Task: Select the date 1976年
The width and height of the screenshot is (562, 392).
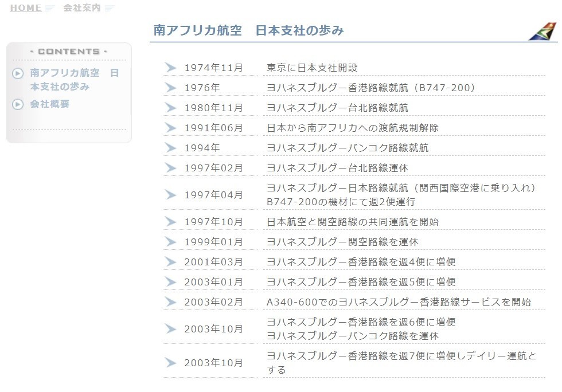Action: tap(202, 88)
